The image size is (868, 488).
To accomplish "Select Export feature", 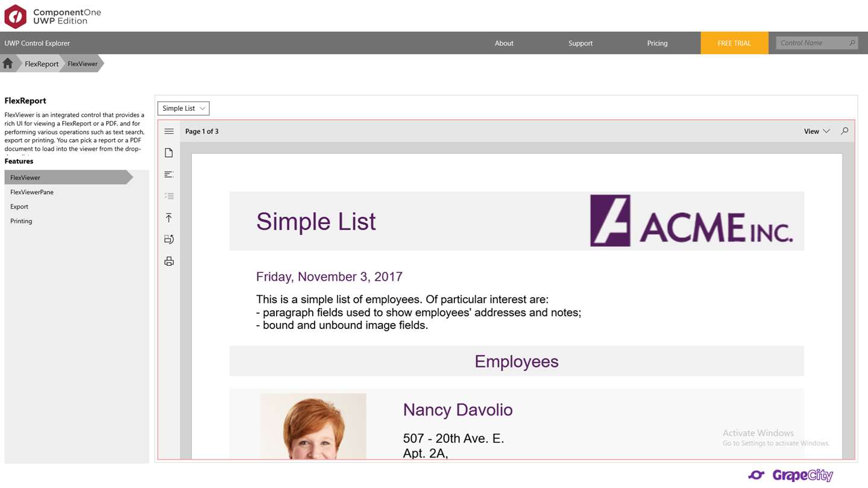I will [77, 207].
